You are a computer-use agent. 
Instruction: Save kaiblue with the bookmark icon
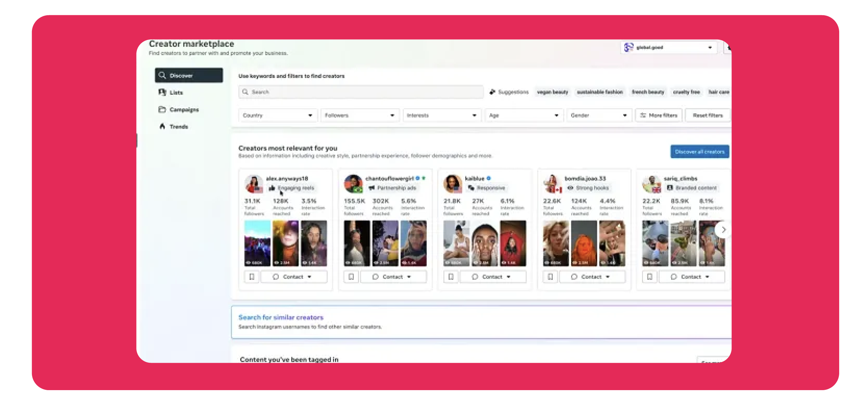coord(451,277)
